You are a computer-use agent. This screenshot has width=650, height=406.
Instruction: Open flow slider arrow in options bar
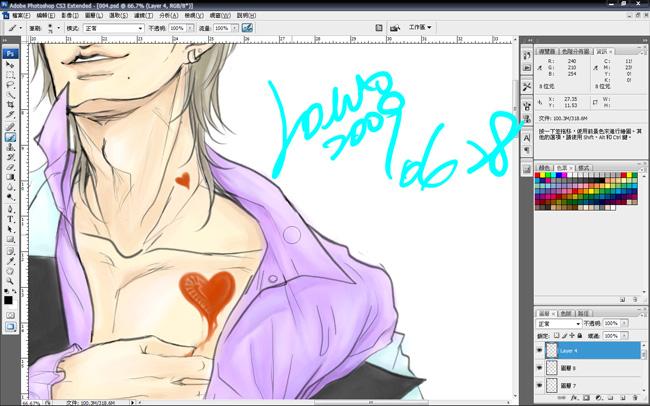235,28
